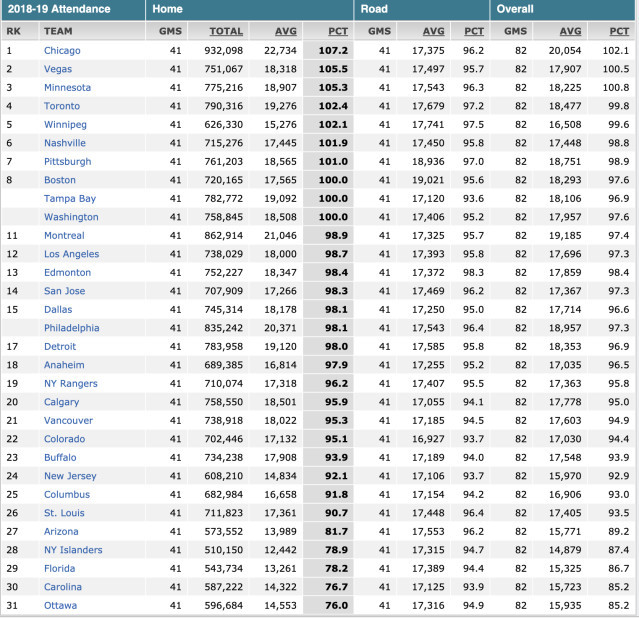Open the Vancouver team link
The width and height of the screenshot is (639, 618).
[x=68, y=420]
